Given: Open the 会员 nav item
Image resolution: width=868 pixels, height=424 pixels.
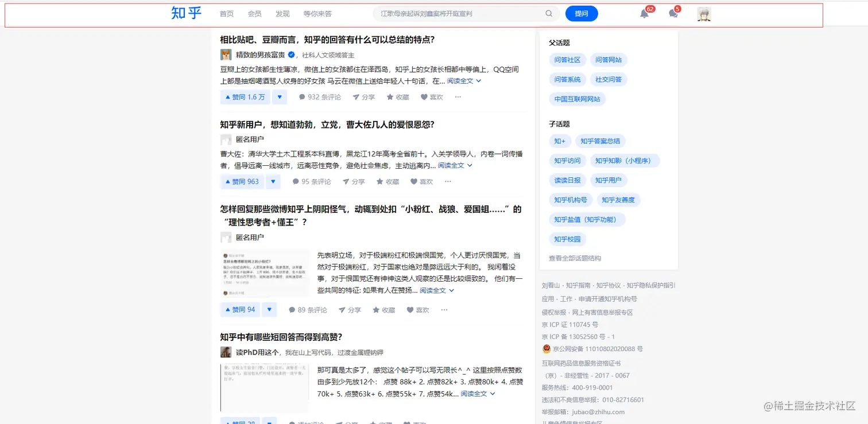Looking at the screenshot, I should click(x=254, y=14).
